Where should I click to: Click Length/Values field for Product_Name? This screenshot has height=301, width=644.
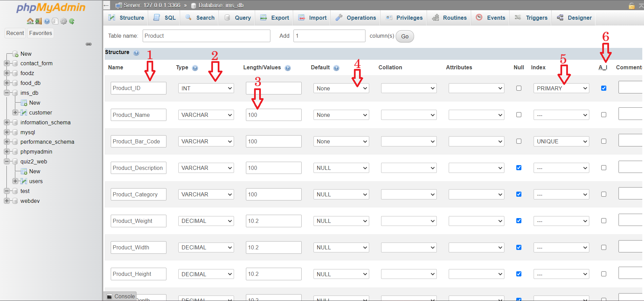pyautogui.click(x=274, y=115)
